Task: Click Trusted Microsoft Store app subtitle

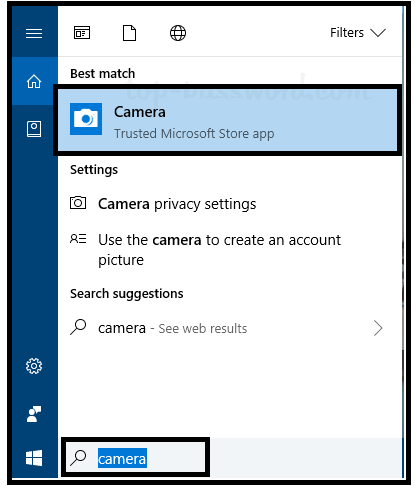Action: coord(194,134)
